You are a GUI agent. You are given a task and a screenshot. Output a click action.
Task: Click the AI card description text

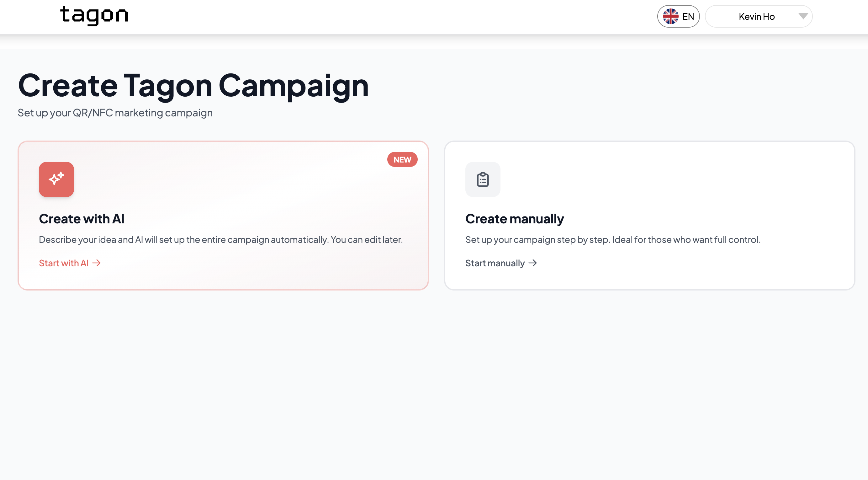[221, 240]
